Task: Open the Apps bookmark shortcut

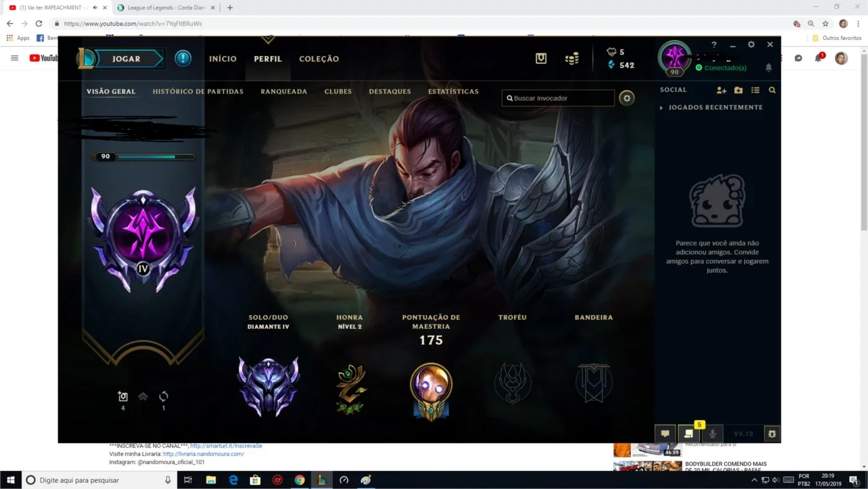Action: 19,38
